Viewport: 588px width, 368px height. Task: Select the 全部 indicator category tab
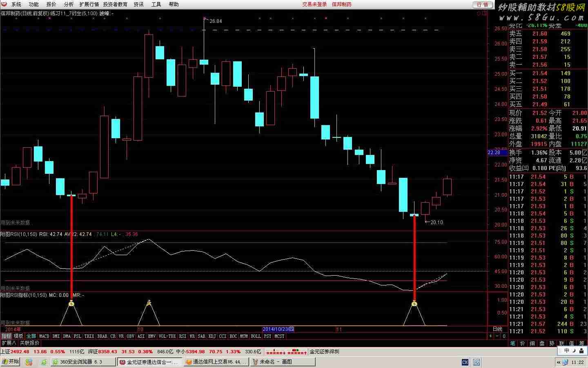pyautogui.click(x=31, y=336)
